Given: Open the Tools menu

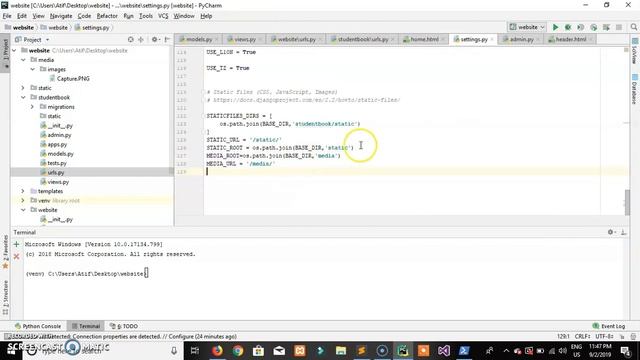Looking at the screenshot, I should click(x=145, y=16).
